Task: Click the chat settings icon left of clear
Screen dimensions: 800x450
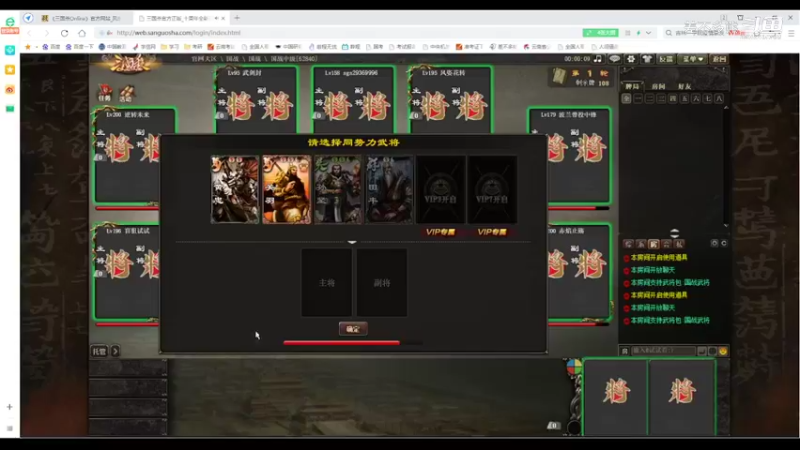Action: [714, 243]
